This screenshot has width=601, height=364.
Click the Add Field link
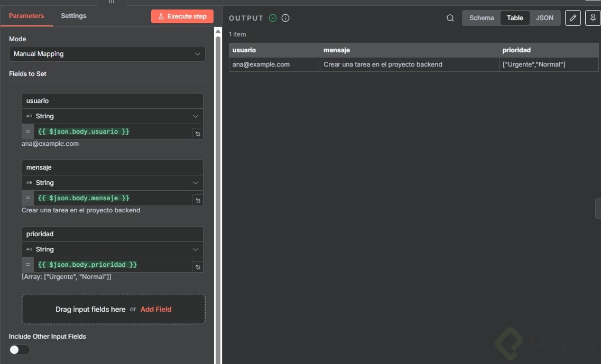coord(156,309)
